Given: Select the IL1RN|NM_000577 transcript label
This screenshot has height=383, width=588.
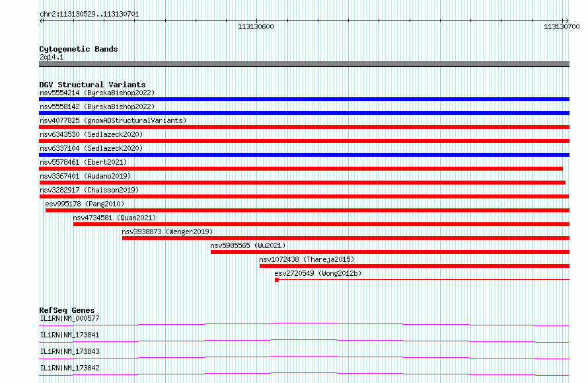Looking at the screenshot, I should [70, 318].
